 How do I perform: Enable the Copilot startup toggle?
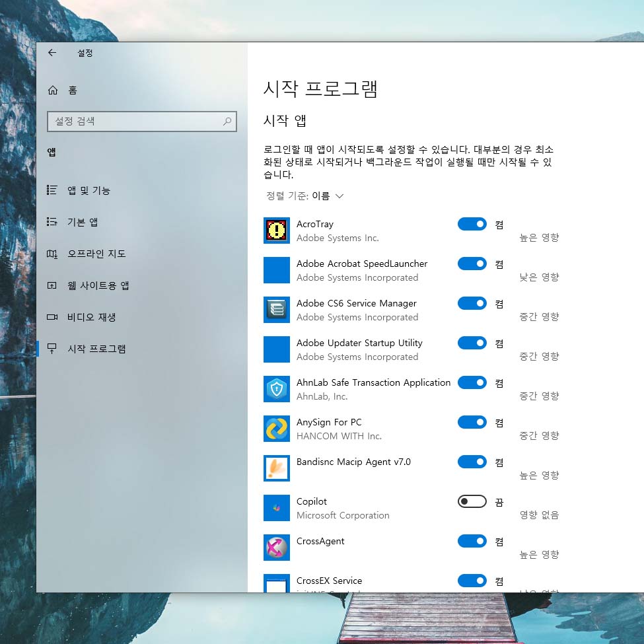(472, 501)
